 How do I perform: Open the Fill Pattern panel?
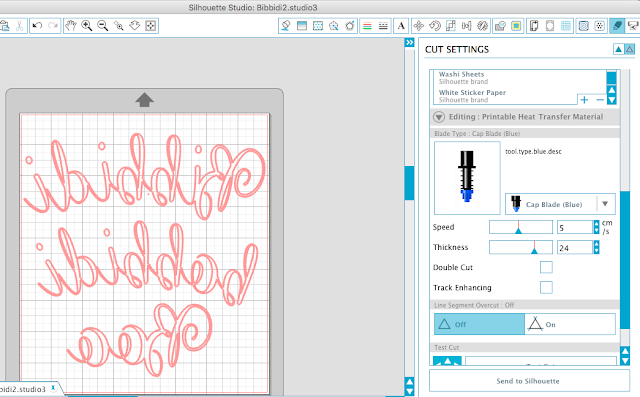coord(318,26)
